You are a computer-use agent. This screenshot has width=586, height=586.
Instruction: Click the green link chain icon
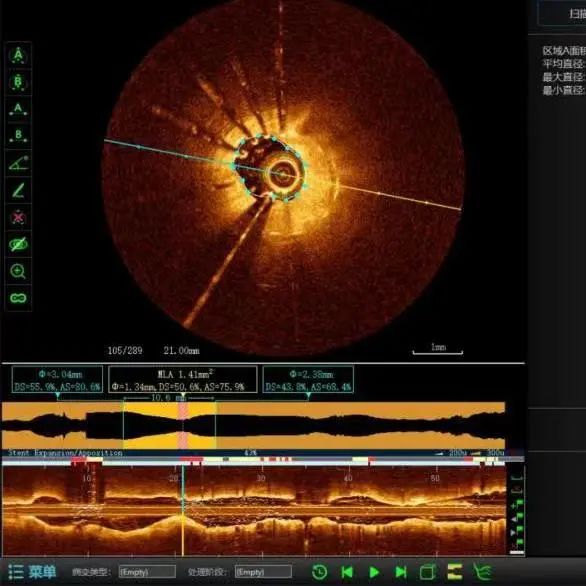pyautogui.click(x=18, y=298)
